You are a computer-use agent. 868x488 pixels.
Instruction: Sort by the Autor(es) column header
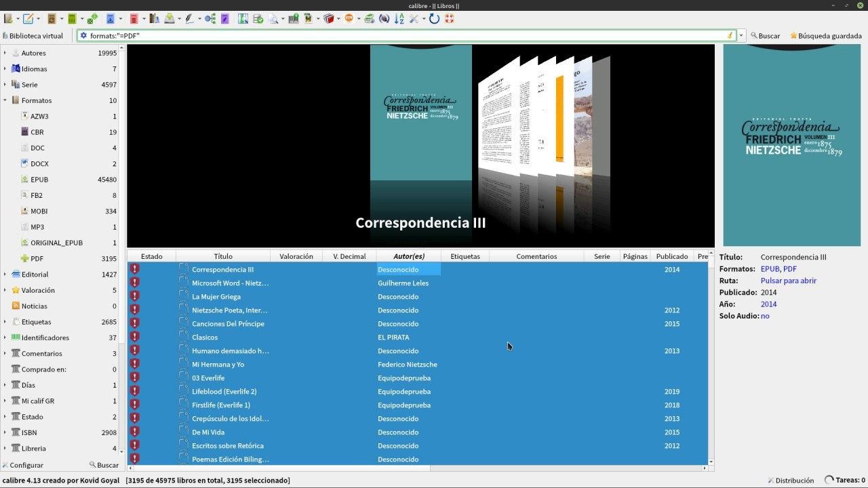click(x=409, y=256)
